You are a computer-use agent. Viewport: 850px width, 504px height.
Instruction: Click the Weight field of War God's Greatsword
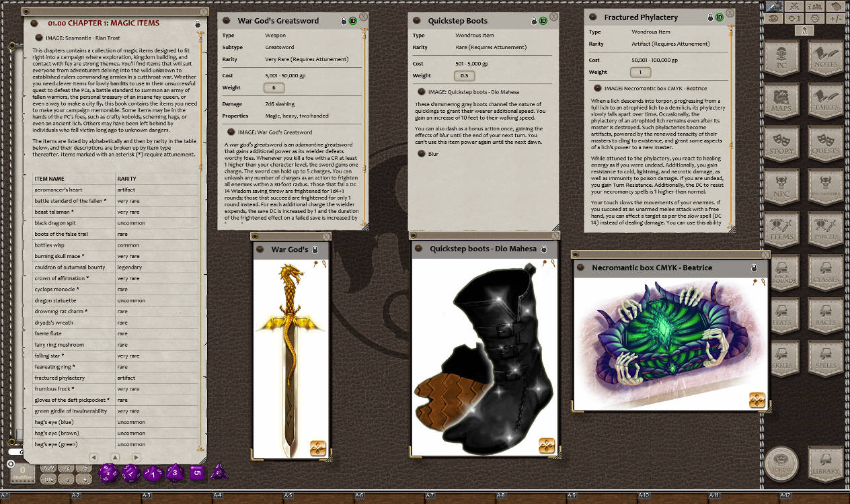[273, 87]
